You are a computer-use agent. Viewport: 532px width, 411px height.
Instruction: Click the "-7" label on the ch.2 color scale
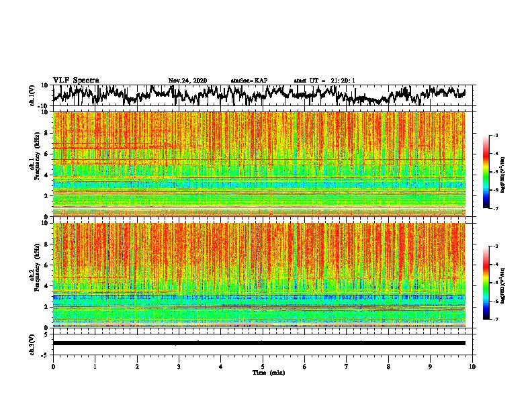[x=495, y=319]
